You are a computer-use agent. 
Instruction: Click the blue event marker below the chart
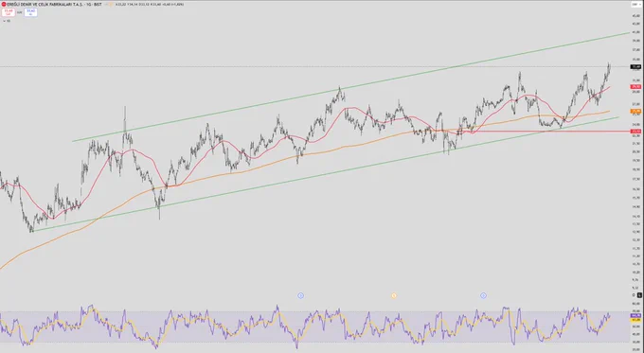pyautogui.click(x=300, y=295)
